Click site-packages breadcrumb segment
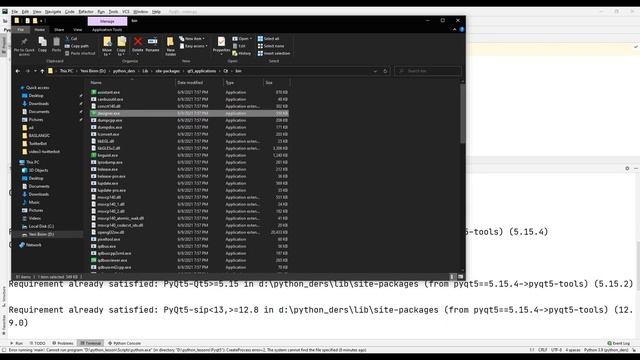 167,71
